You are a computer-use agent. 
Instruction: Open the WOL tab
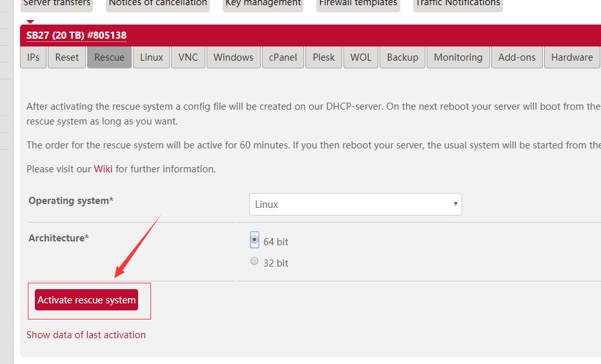(361, 57)
